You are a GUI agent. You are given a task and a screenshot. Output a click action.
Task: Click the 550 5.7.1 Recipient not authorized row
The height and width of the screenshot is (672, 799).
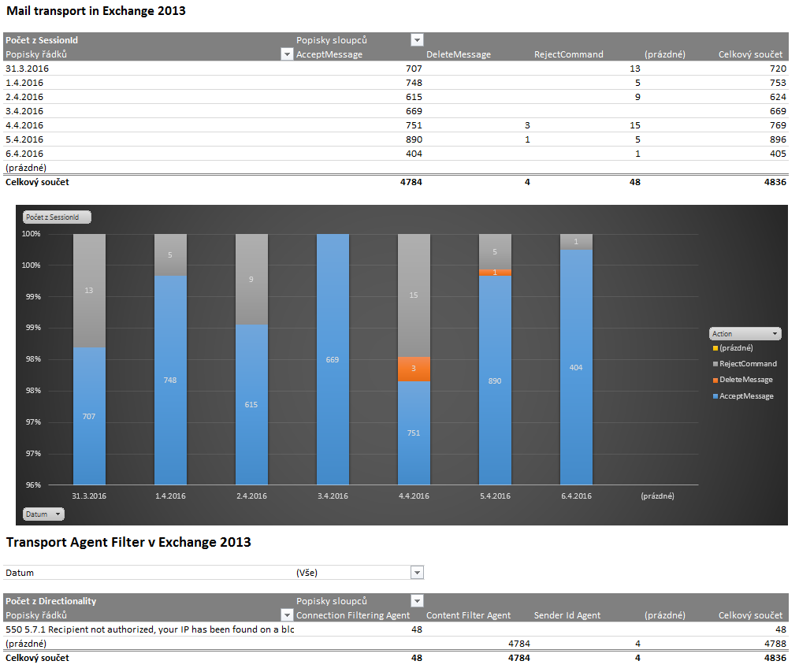(150, 629)
